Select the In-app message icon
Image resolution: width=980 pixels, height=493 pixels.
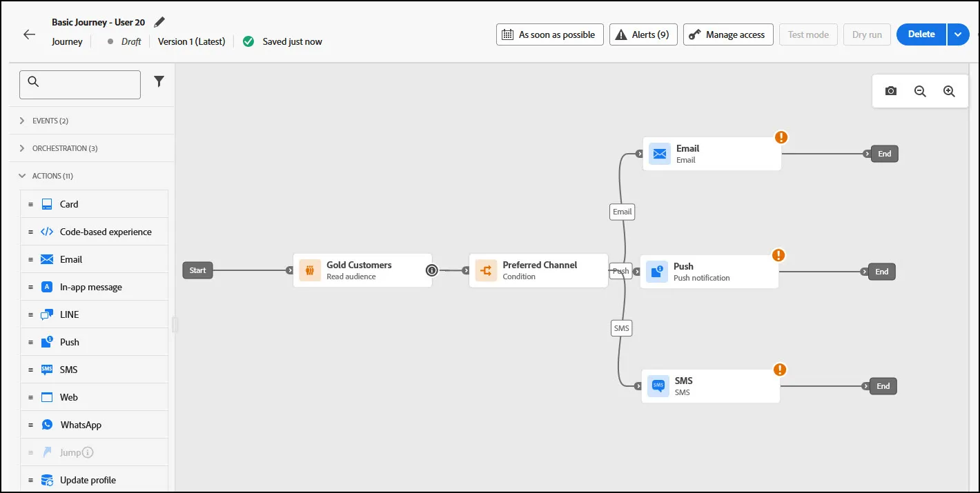(x=47, y=287)
